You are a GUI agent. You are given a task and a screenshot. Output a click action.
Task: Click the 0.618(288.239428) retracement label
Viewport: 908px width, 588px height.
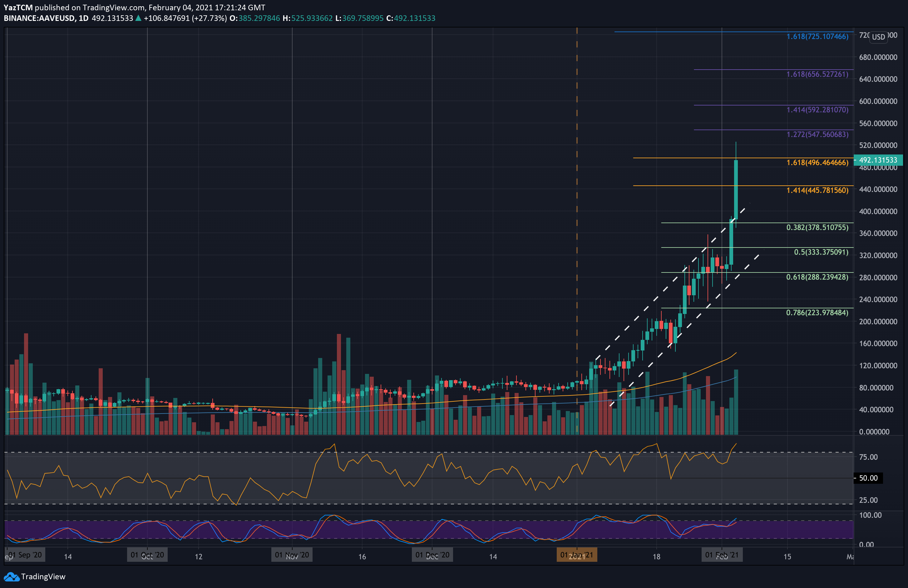pyautogui.click(x=817, y=277)
